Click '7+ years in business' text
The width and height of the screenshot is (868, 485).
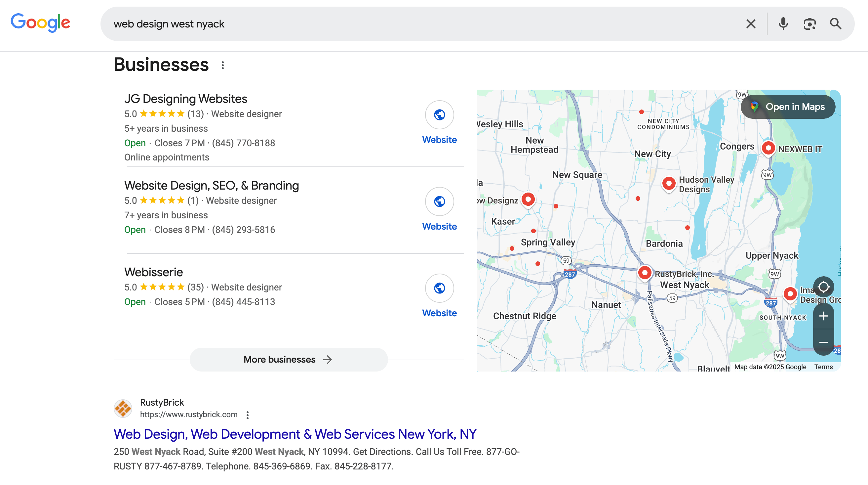coord(166,215)
